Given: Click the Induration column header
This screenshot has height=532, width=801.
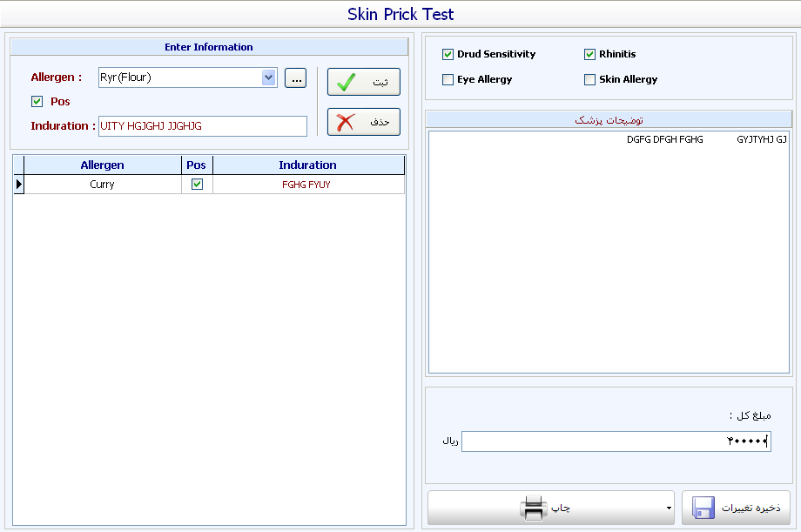Looking at the screenshot, I should click(x=307, y=165).
